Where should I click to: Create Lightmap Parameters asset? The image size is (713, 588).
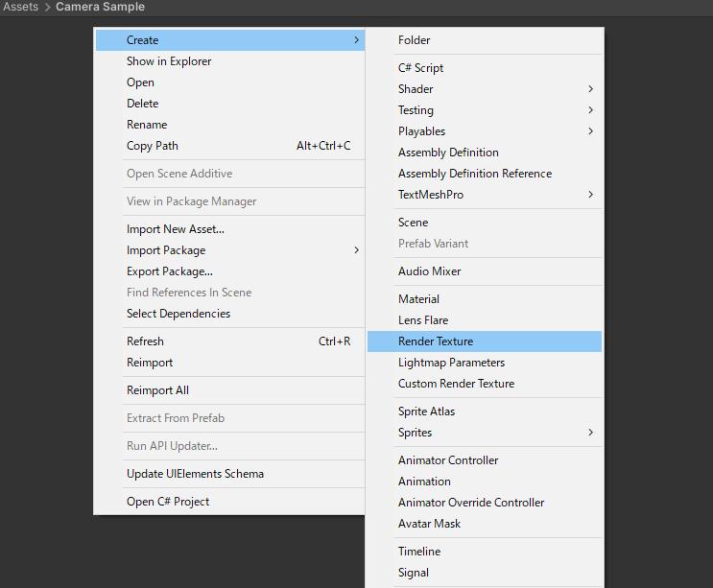point(485,363)
